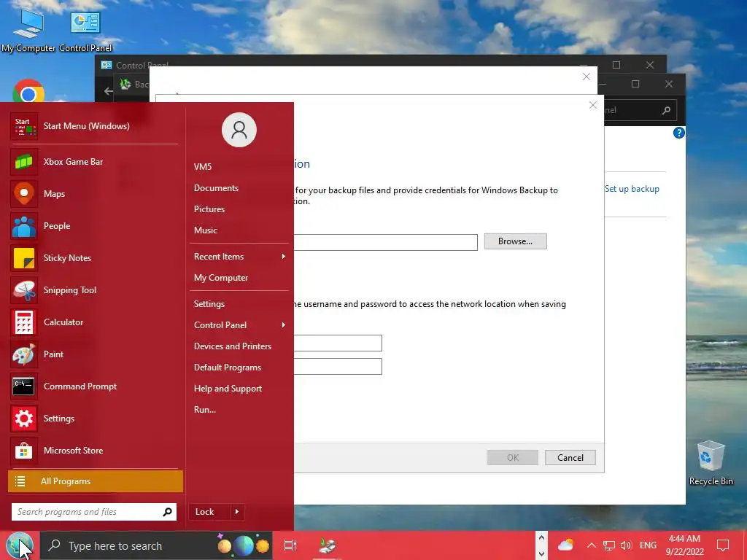
Task: Open the Snipping Tool icon
Action: pyautogui.click(x=24, y=290)
